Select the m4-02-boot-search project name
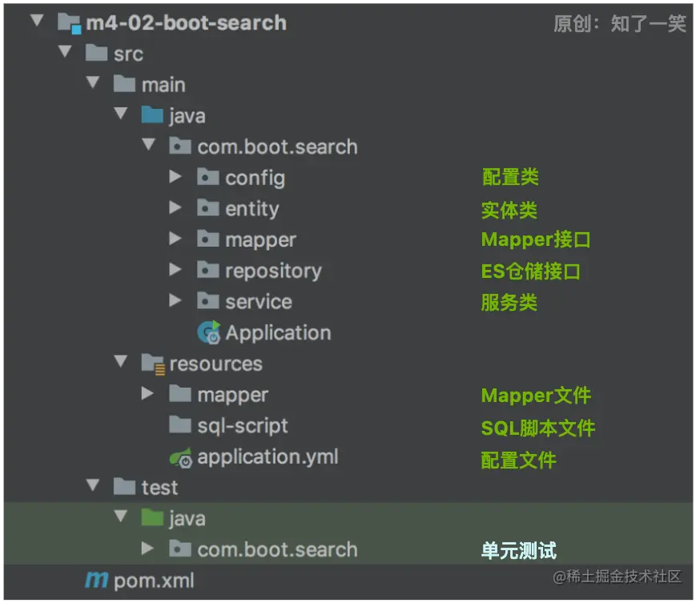 (x=186, y=22)
